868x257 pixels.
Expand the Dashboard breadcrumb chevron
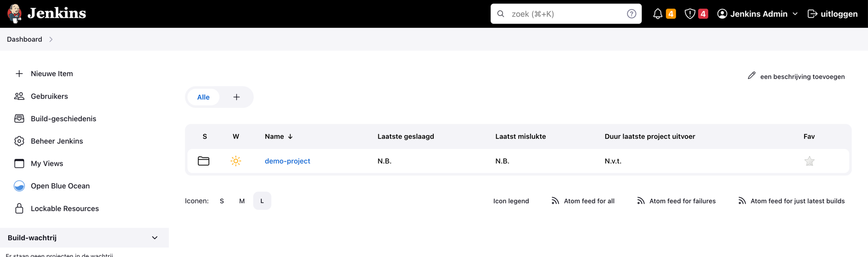pos(51,39)
